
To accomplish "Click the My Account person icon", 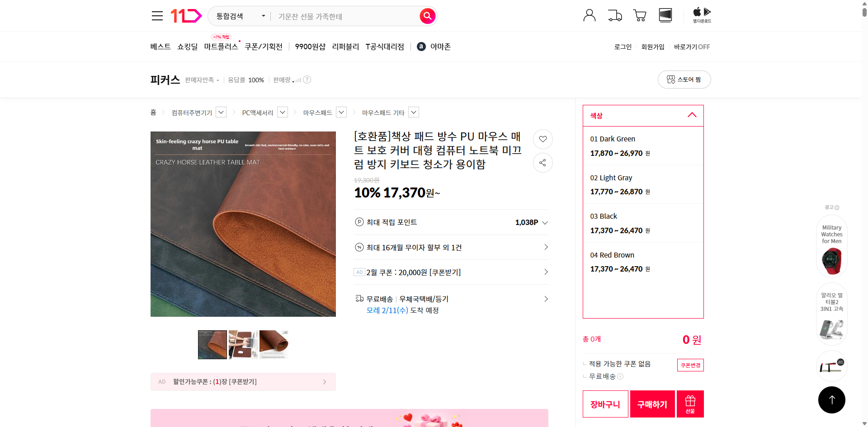I will point(589,15).
